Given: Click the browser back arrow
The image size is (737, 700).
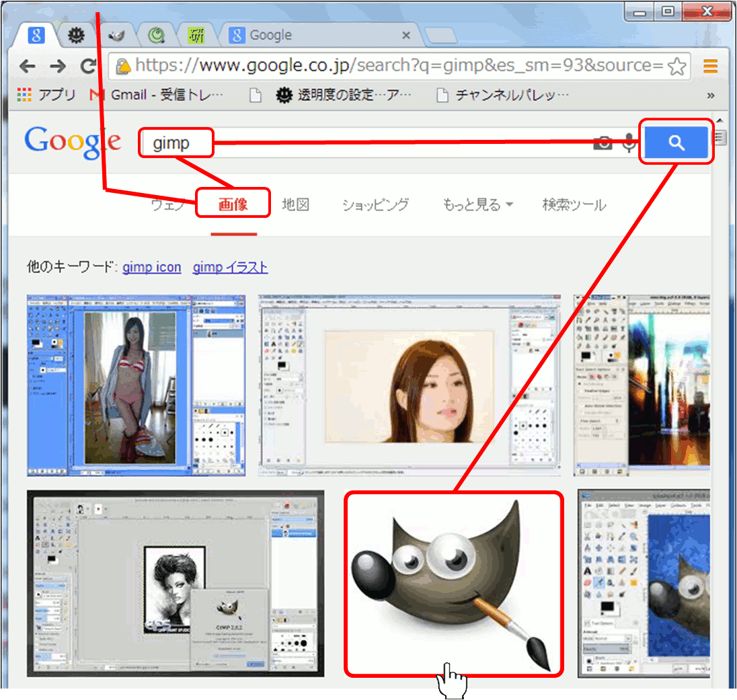Looking at the screenshot, I should (x=27, y=66).
